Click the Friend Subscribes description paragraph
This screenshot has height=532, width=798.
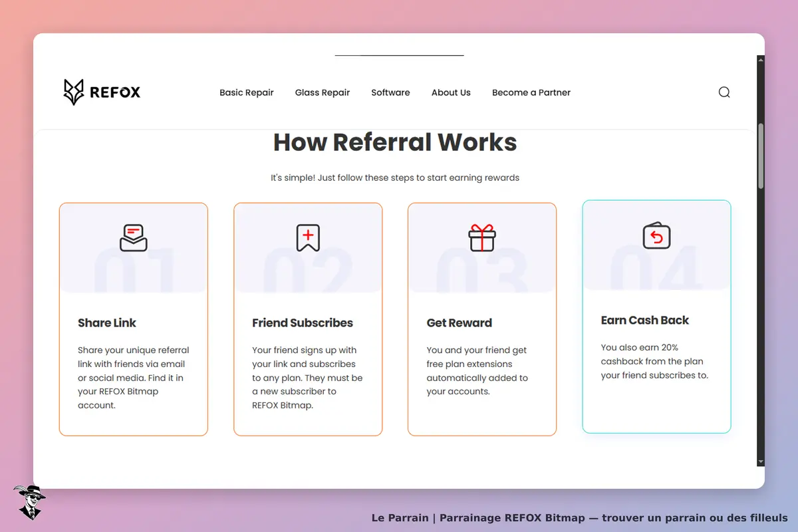[307, 378]
